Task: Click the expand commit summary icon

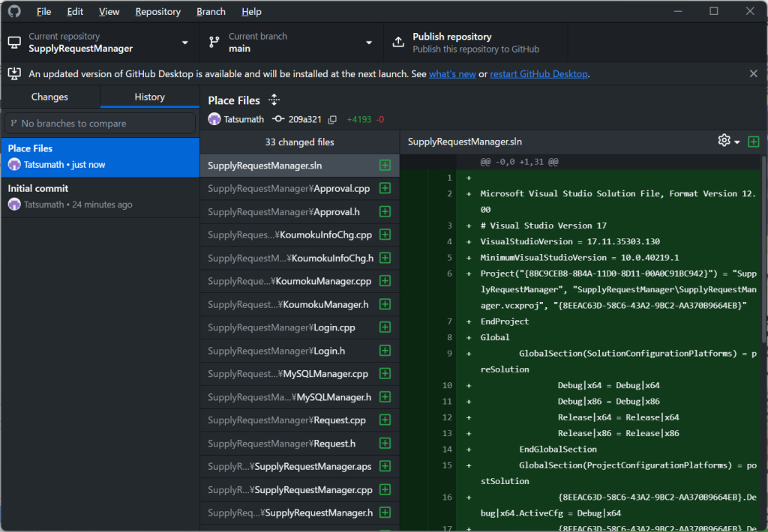Action: click(x=274, y=100)
